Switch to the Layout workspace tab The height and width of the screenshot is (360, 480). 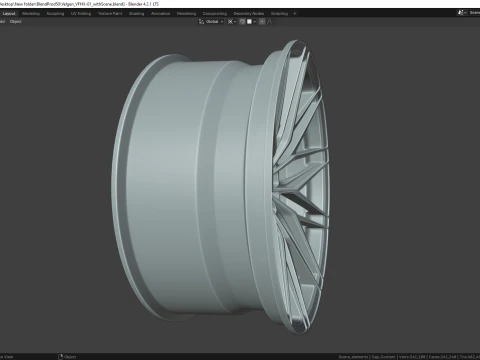[x=9, y=14]
